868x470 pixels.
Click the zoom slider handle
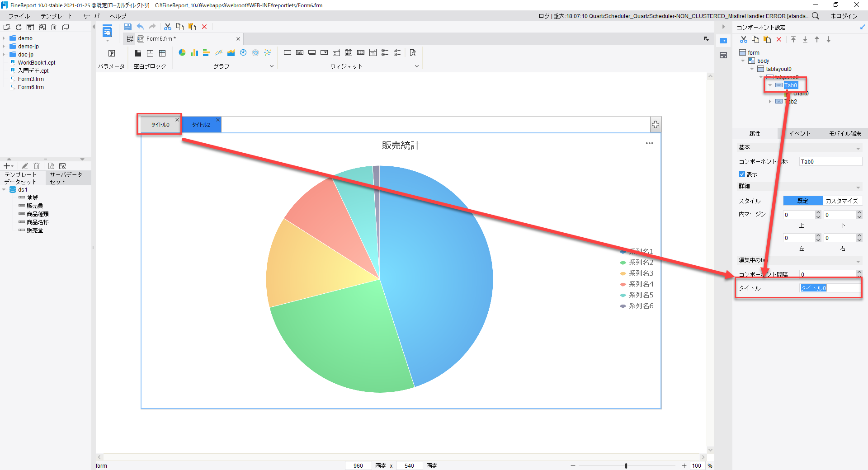click(x=626, y=465)
